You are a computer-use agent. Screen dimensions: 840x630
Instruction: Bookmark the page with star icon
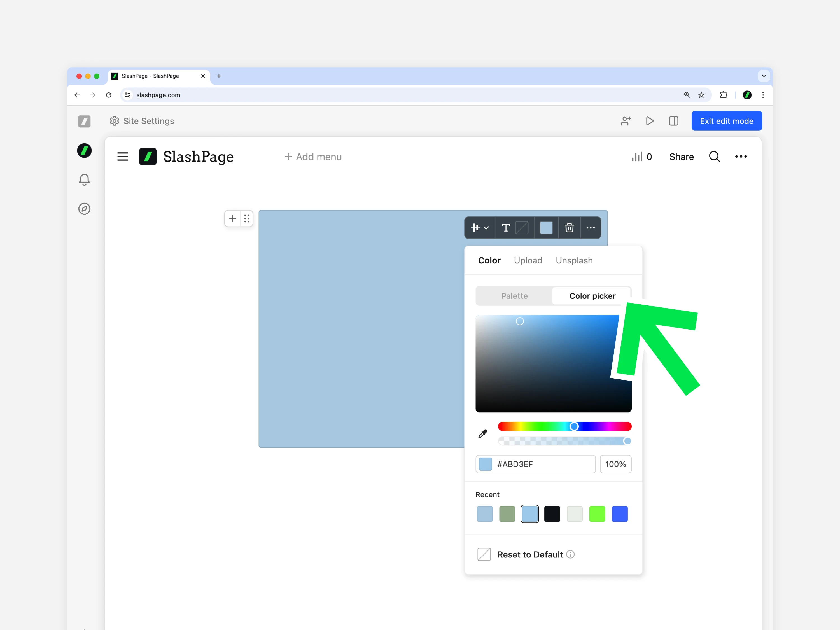tap(701, 95)
